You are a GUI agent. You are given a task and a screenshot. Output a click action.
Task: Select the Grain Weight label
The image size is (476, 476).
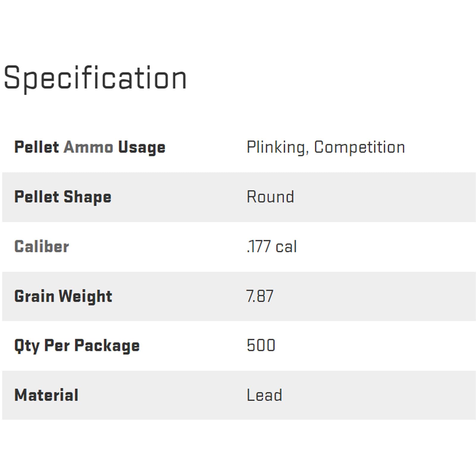63,296
